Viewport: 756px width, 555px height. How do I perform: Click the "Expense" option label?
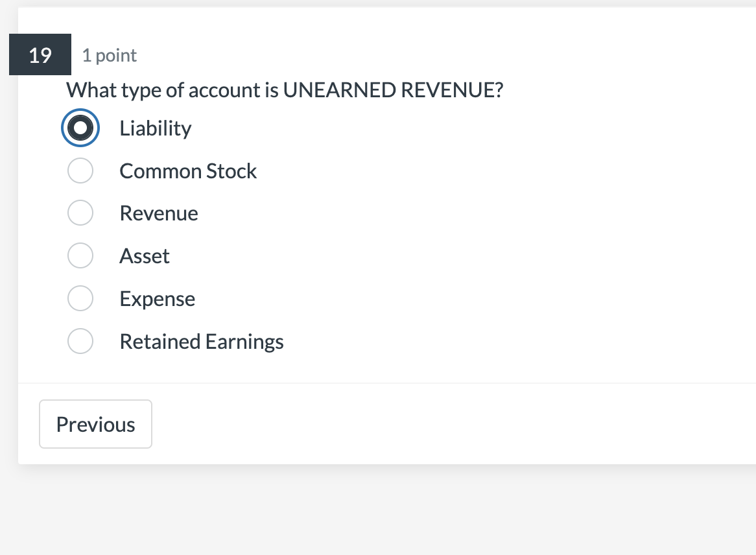(x=157, y=298)
